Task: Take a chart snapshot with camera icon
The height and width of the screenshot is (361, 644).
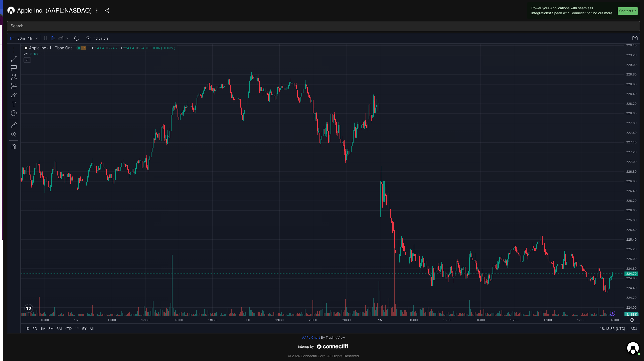Action: tap(635, 38)
